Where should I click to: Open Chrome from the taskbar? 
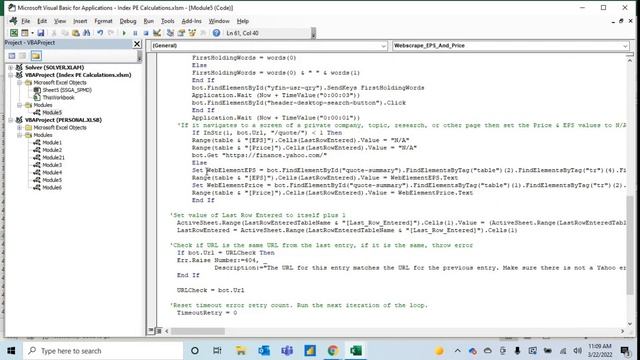(333, 351)
